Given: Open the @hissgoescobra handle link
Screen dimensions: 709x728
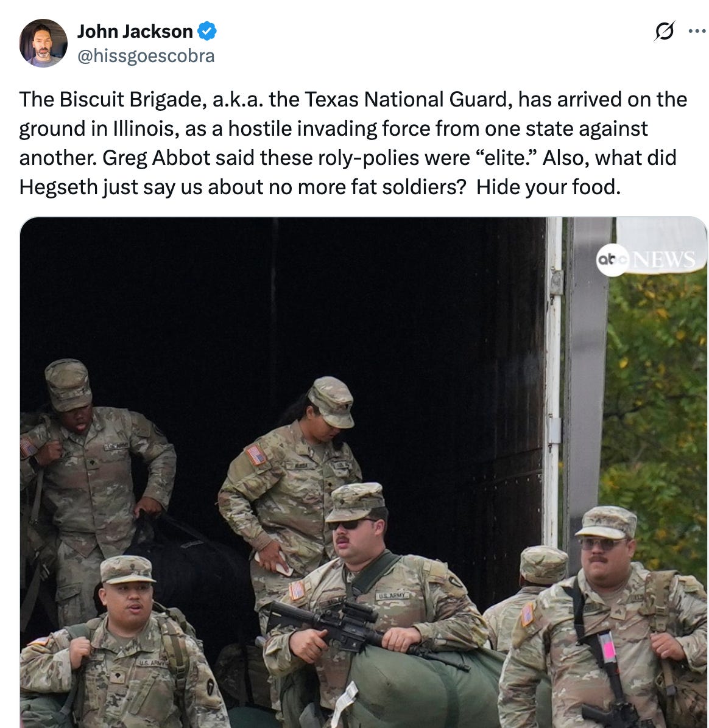Looking at the screenshot, I should [146, 56].
